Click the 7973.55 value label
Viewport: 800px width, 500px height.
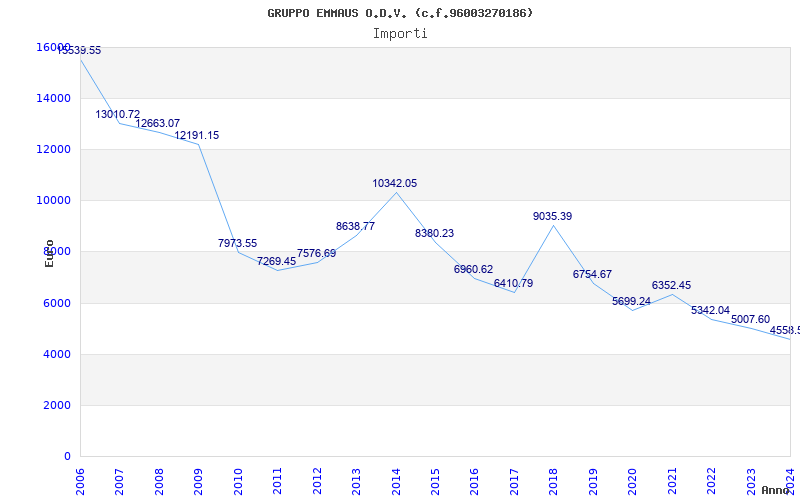[238, 243]
